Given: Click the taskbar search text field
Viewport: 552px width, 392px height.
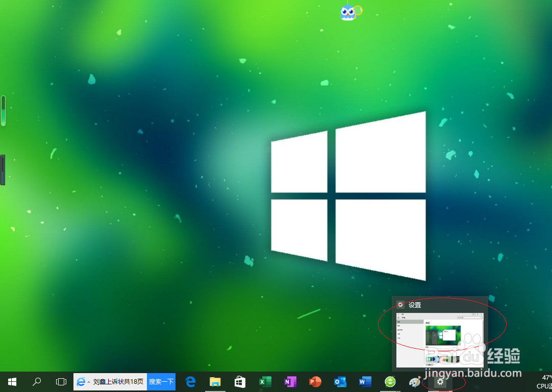Looking at the screenshot, I should point(118,382).
